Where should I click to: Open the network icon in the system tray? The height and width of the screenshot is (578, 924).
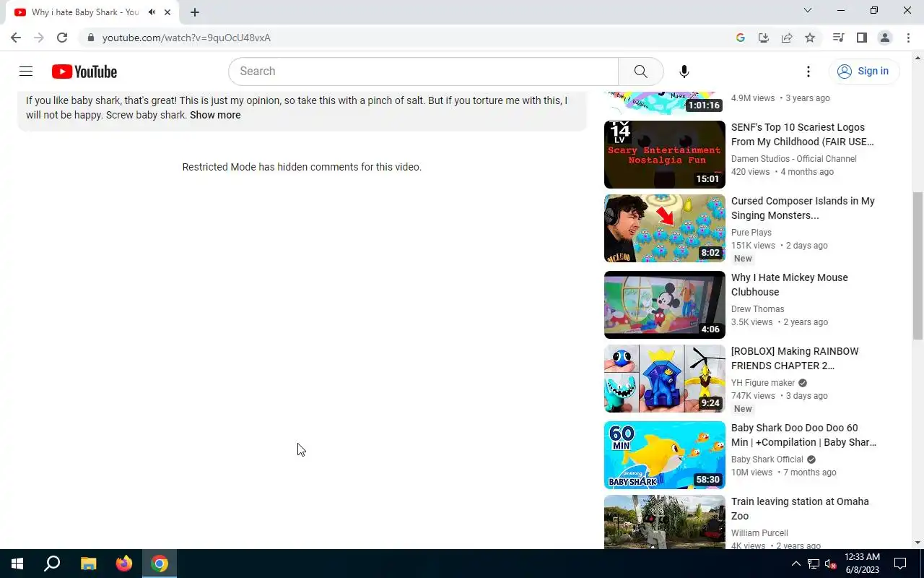pyautogui.click(x=814, y=564)
